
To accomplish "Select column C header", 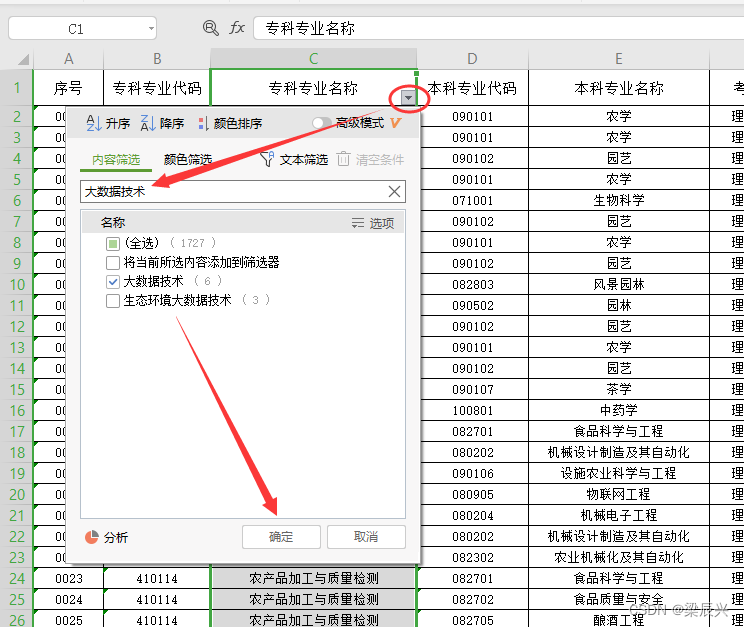I will click(314, 59).
